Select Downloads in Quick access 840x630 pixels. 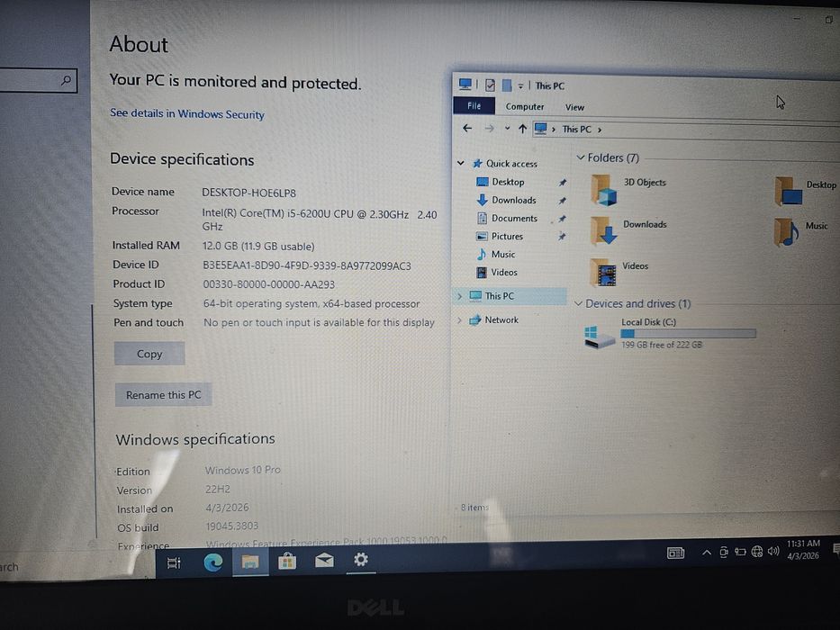tap(514, 201)
